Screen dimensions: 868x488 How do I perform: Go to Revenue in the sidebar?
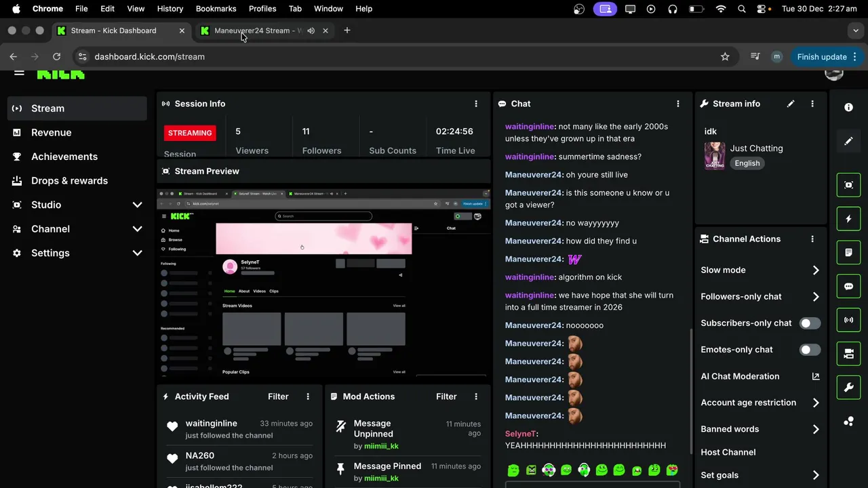click(77, 133)
